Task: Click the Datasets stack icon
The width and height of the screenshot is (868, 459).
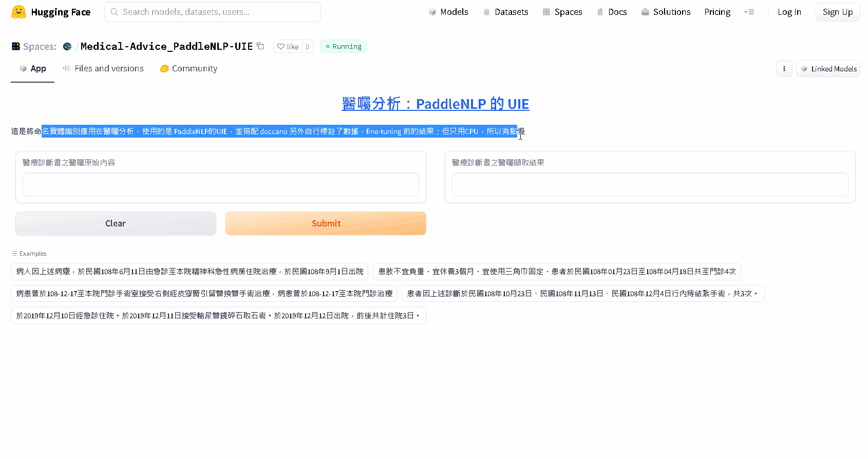Action: [x=486, y=12]
